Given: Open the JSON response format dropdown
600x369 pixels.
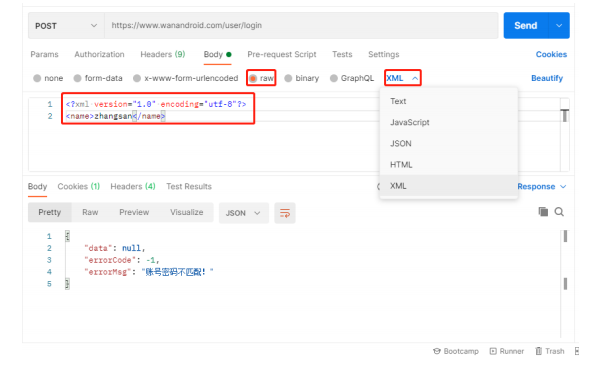Looking at the screenshot, I should click(243, 213).
